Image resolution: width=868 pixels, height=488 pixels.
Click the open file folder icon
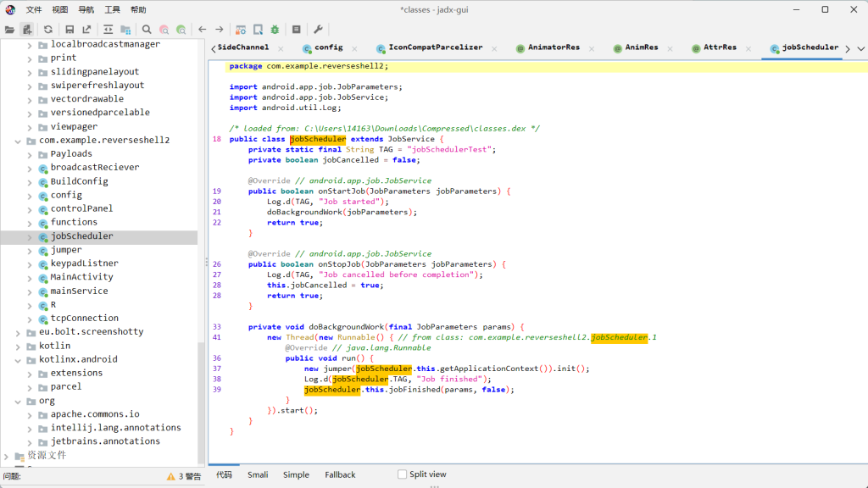pos(9,29)
